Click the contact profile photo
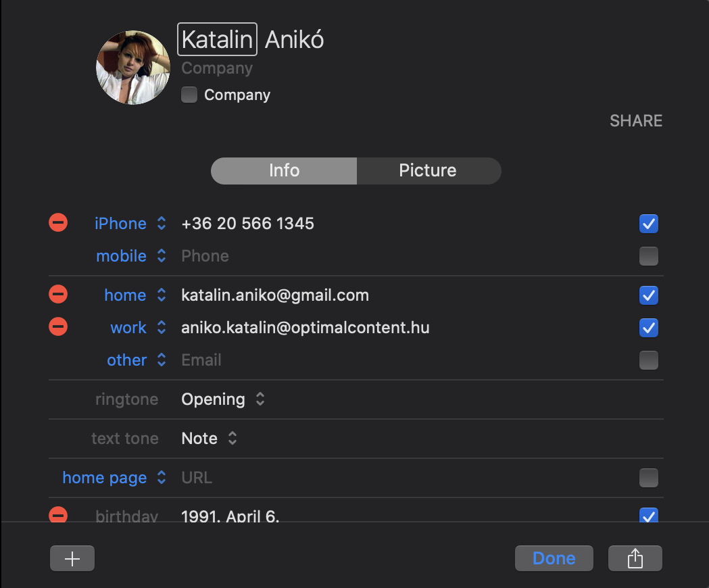Screen dimensions: 709x588 133,68
